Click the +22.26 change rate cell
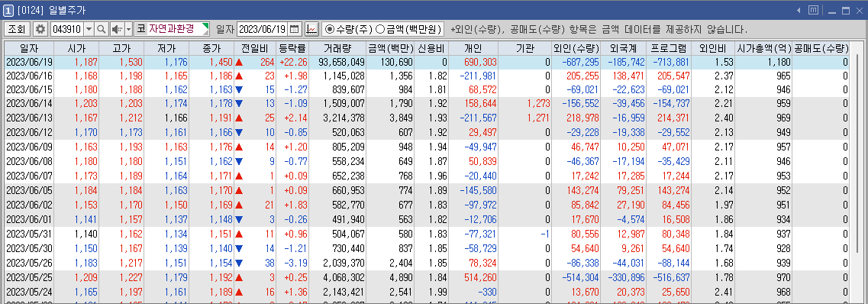This screenshot has height=304, width=868. click(x=293, y=63)
